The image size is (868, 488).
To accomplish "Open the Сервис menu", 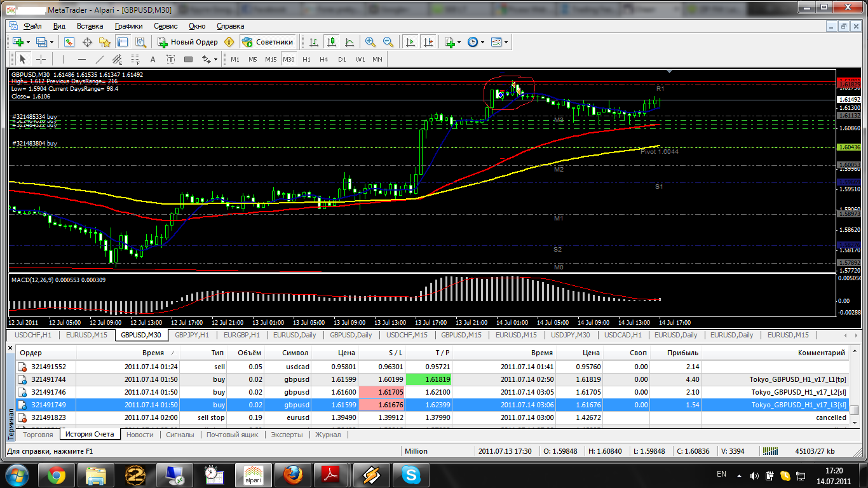I will pos(166,26).
